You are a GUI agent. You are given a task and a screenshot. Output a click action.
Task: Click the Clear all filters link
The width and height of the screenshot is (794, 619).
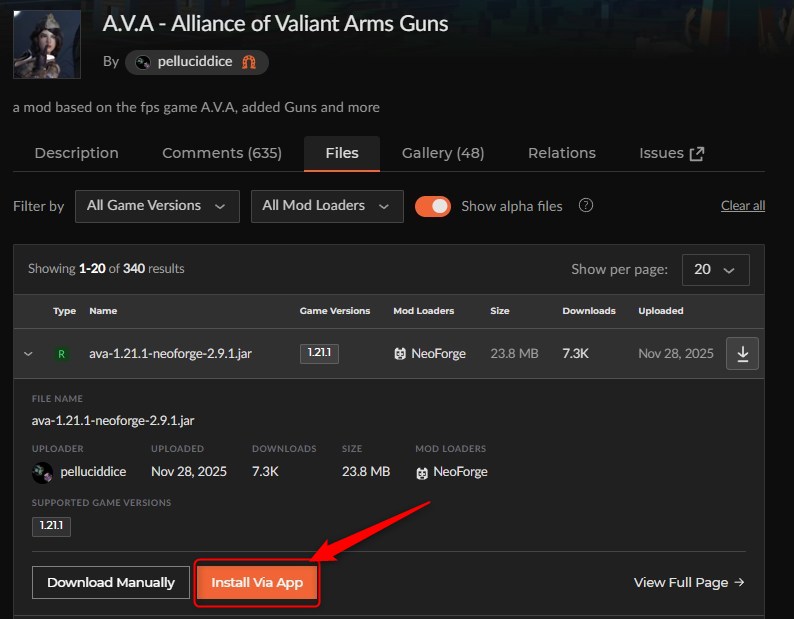(743, 206)
